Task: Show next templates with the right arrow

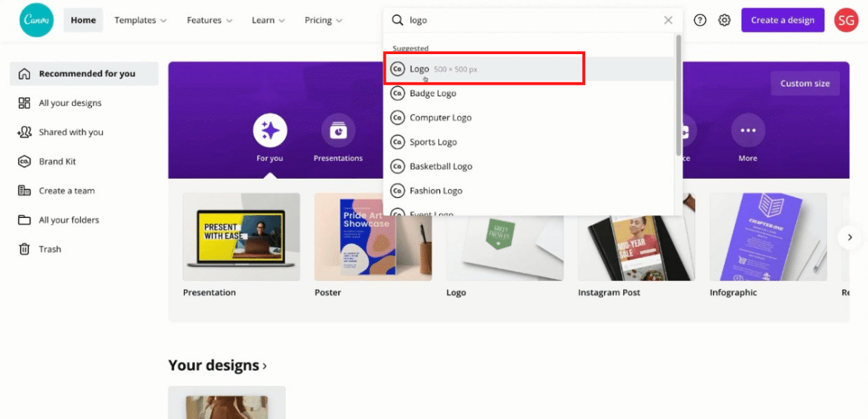Action: coord(849,237)
